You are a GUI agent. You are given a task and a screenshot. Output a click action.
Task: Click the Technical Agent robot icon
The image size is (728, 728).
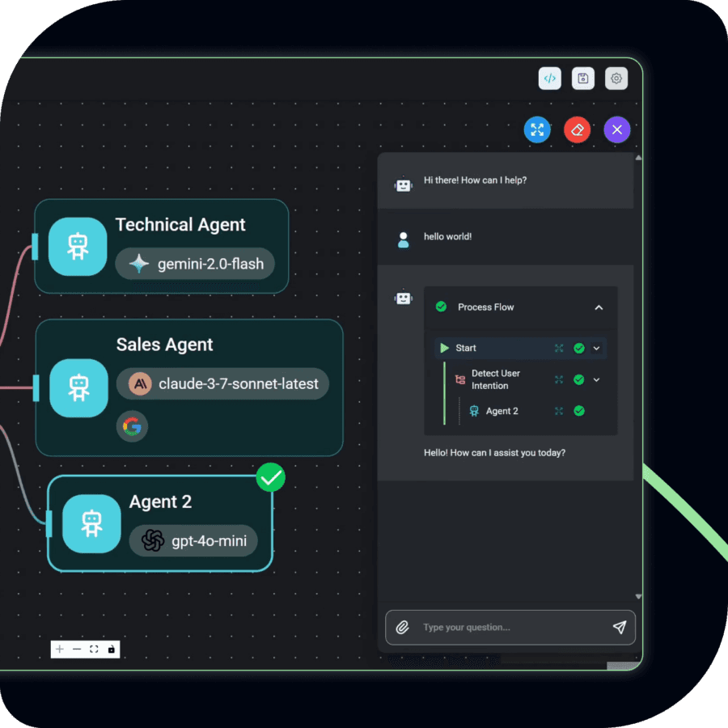coord(78,247)
